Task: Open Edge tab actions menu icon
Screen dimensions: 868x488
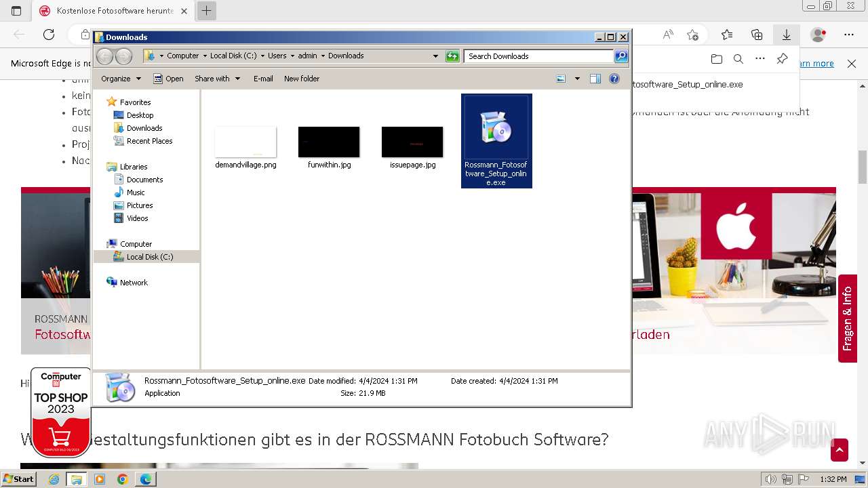Action: pyautogui.click(x=16, y=10)
